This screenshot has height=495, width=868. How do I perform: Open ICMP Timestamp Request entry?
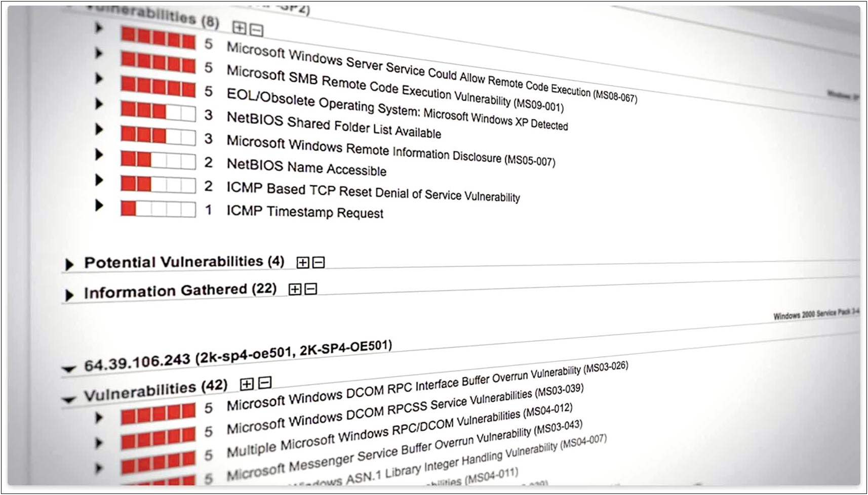pos(305,212)
